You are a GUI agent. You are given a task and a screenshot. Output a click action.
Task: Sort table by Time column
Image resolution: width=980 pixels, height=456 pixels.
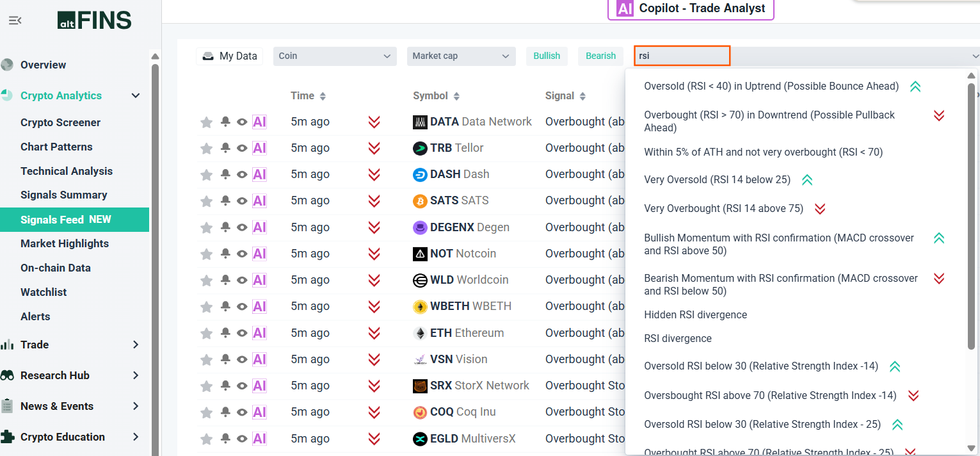point(309,95)
